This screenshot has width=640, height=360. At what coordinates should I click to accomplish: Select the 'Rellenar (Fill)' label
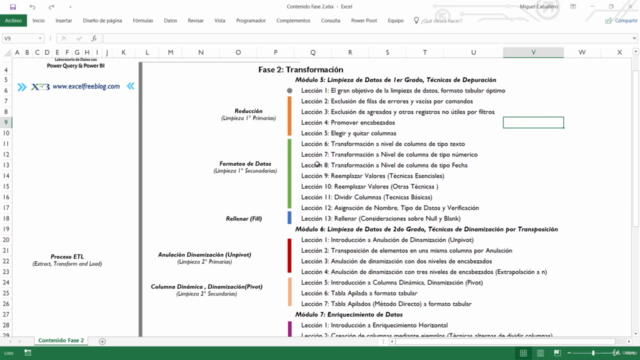[x=244, y=219]
